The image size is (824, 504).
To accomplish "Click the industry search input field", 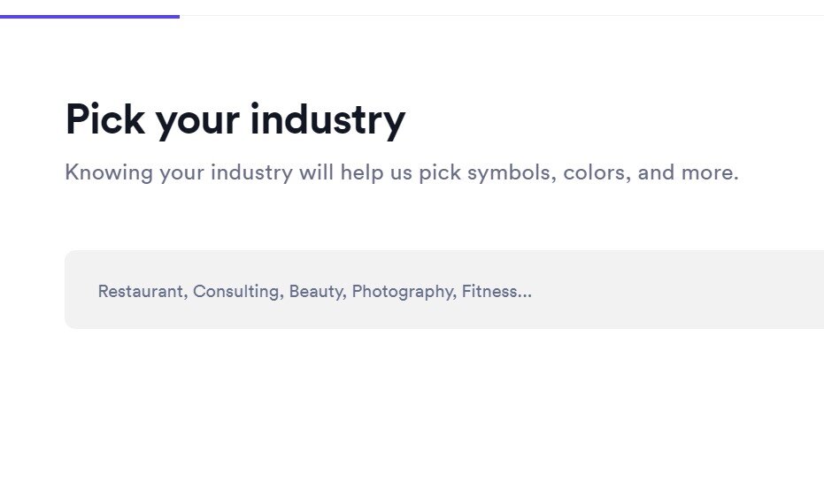I will point(444,290).
